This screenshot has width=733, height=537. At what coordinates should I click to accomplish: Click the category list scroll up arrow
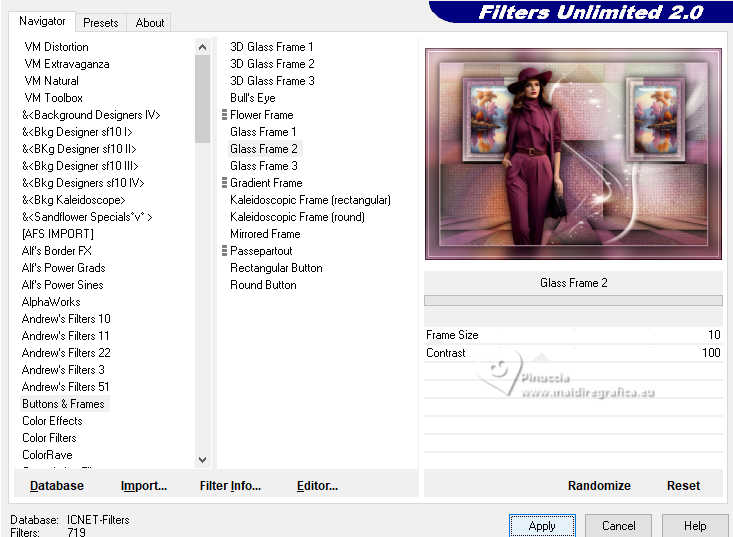pos(202,47)
